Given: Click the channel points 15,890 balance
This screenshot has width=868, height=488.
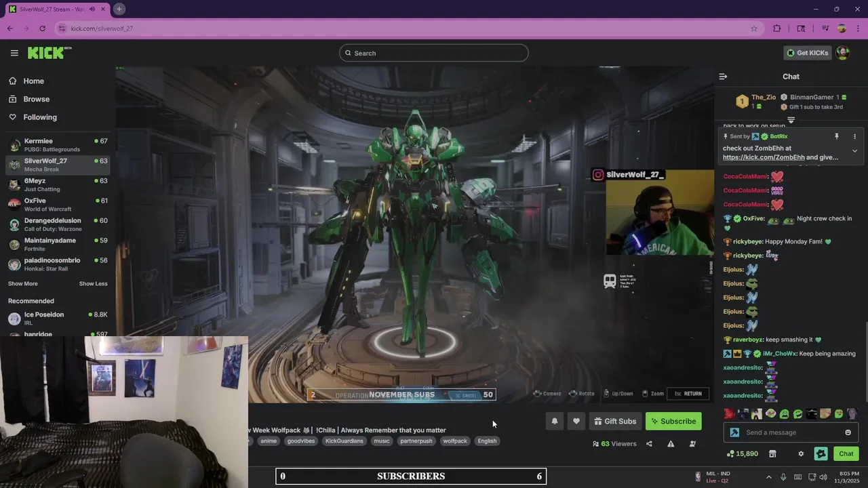Looking at the screenshot, I should point(742,453).
